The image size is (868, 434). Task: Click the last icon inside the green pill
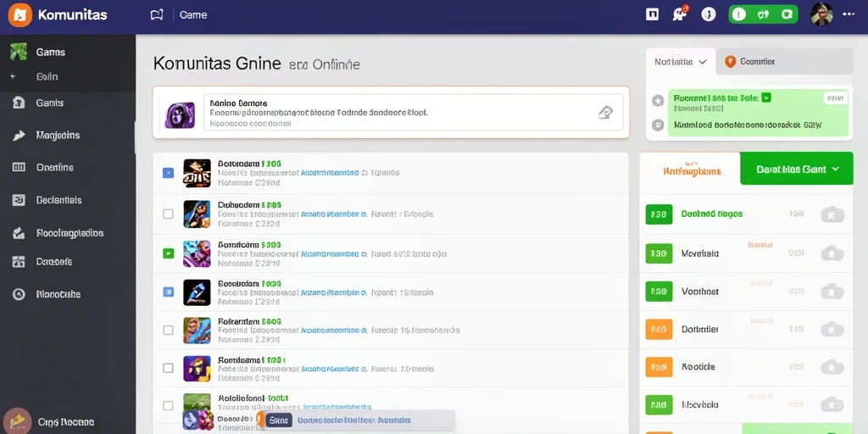tap(786, 15)
